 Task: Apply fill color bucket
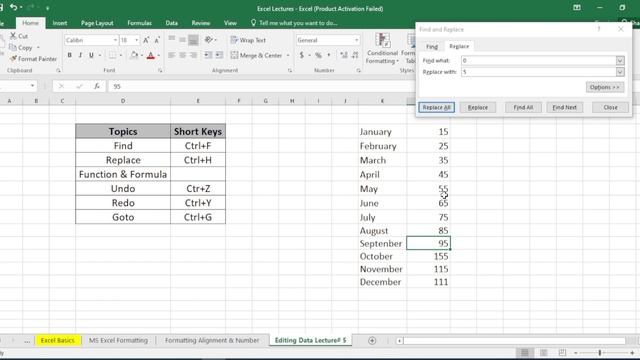(x=134, y=55)
